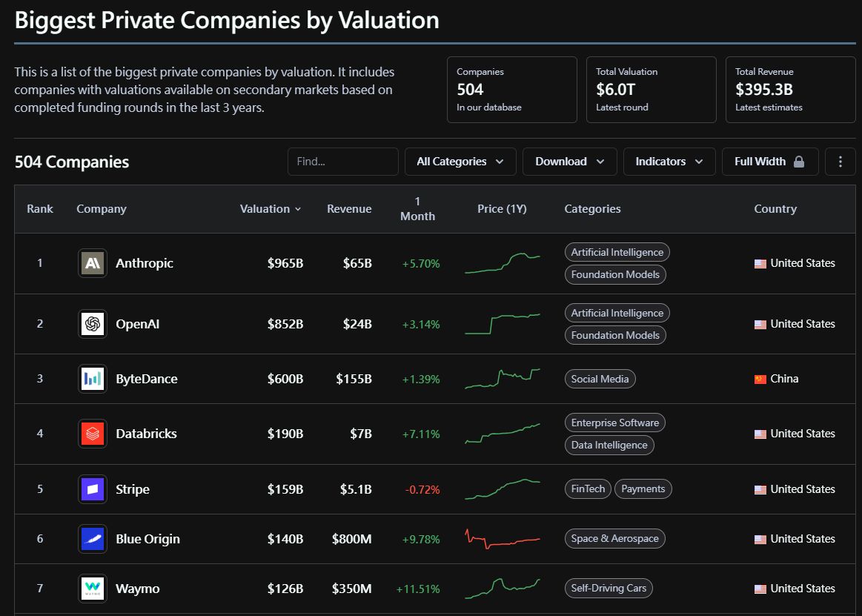Sort by the Revenue column header
Screen dimensions: 862x616
pos(349,209)
